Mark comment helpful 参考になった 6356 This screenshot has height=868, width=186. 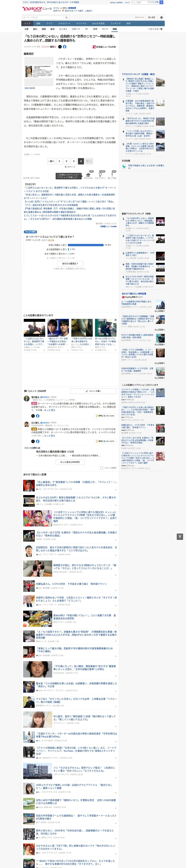(105, 416)
